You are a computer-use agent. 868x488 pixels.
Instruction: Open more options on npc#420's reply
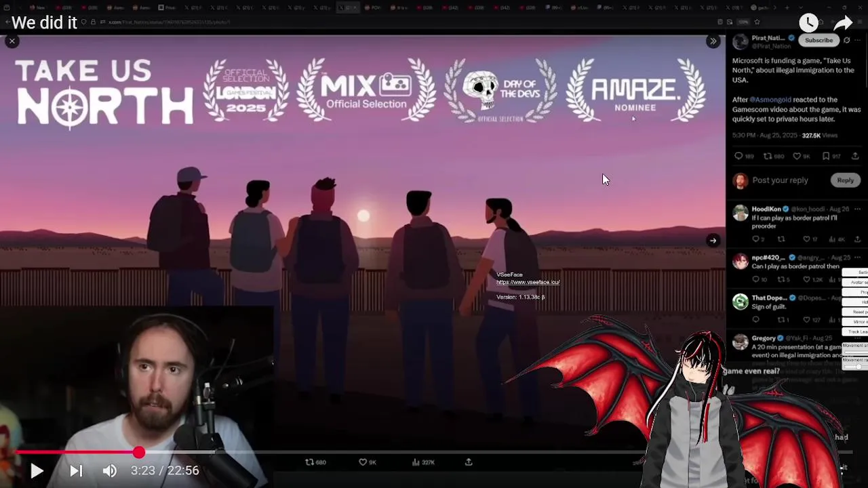(857, 258)
